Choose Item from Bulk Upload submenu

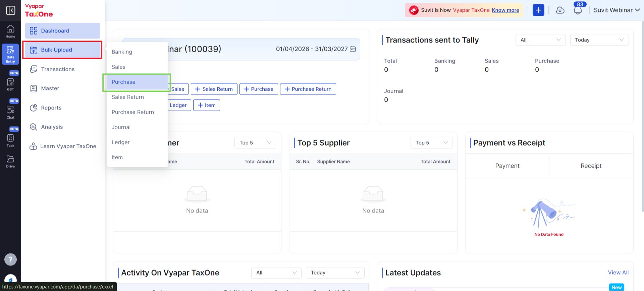coord(138,157)
